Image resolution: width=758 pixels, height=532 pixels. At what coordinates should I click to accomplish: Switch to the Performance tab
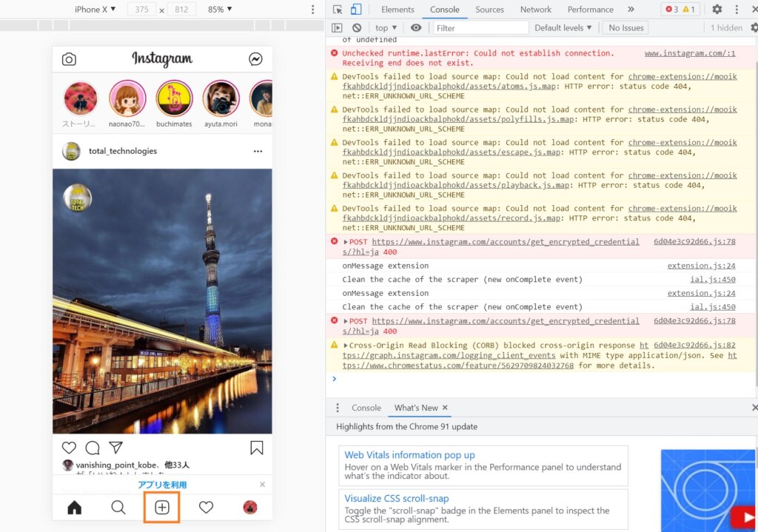[590, 9]
